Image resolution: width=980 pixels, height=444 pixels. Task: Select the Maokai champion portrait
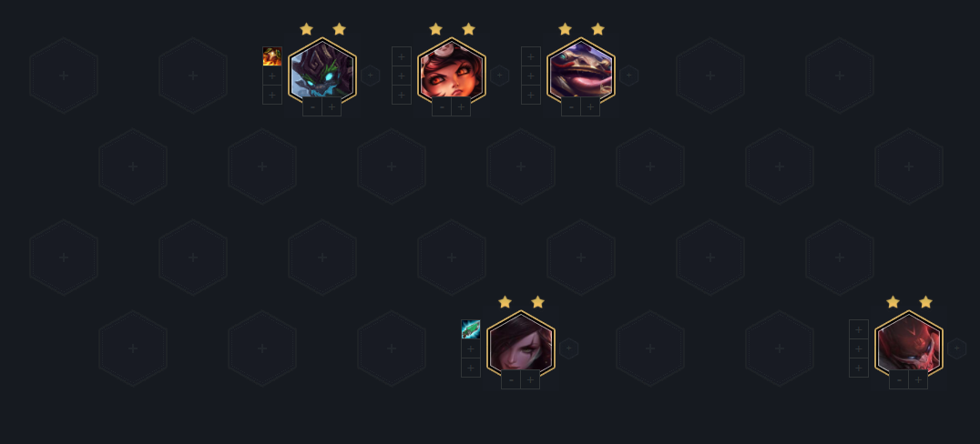(322, 72)
